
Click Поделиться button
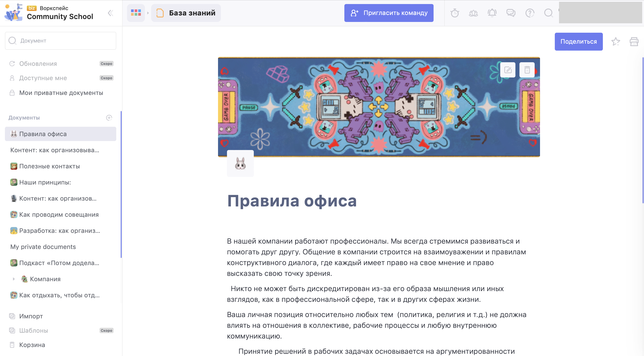(578, 42)
